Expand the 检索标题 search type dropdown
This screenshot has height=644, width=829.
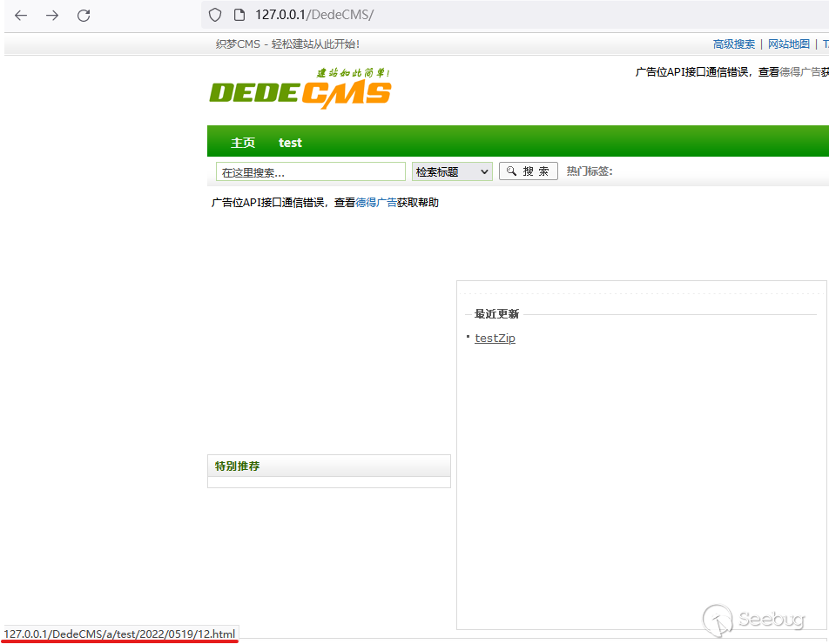pos(452,171)
